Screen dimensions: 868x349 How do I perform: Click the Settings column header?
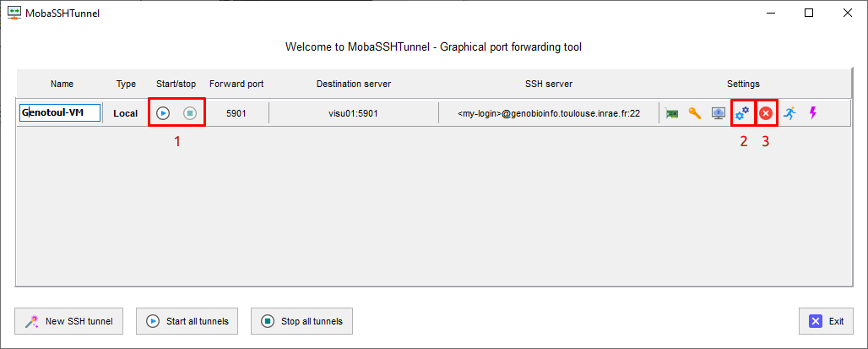[743, 85]
